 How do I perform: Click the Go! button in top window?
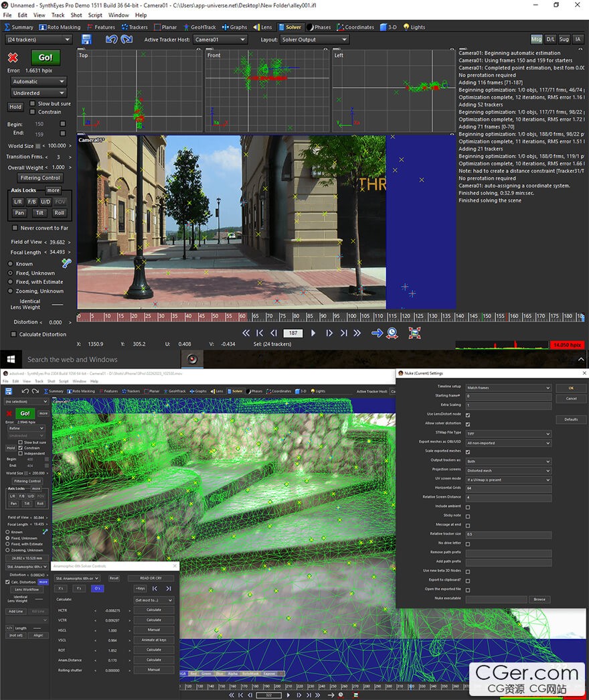coord(46,58)
